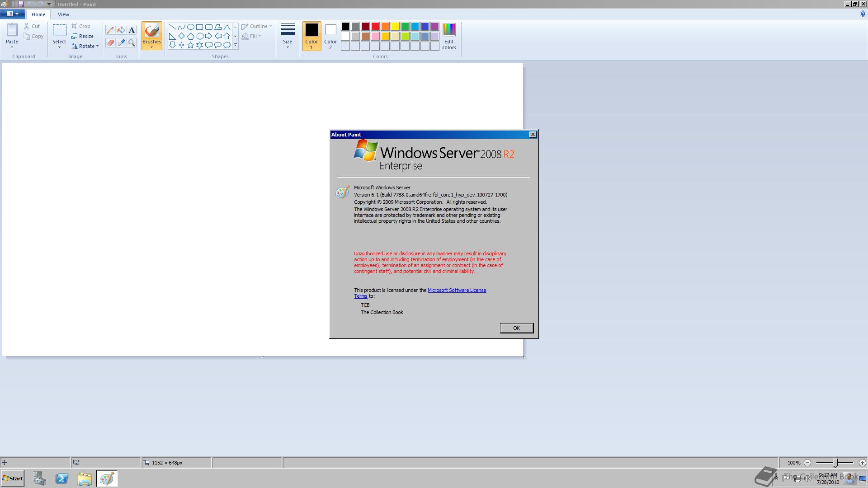Choose the Diamond shape

[182, 36]
